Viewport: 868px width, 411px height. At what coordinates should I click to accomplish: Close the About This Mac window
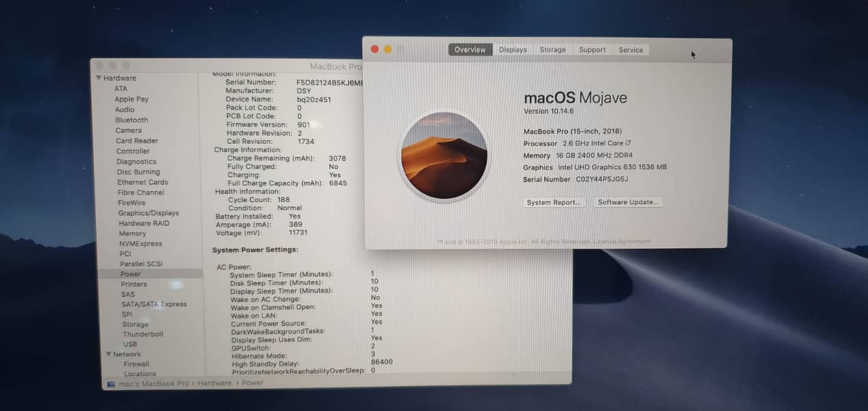pyautogui.click(x=374, y=49)
